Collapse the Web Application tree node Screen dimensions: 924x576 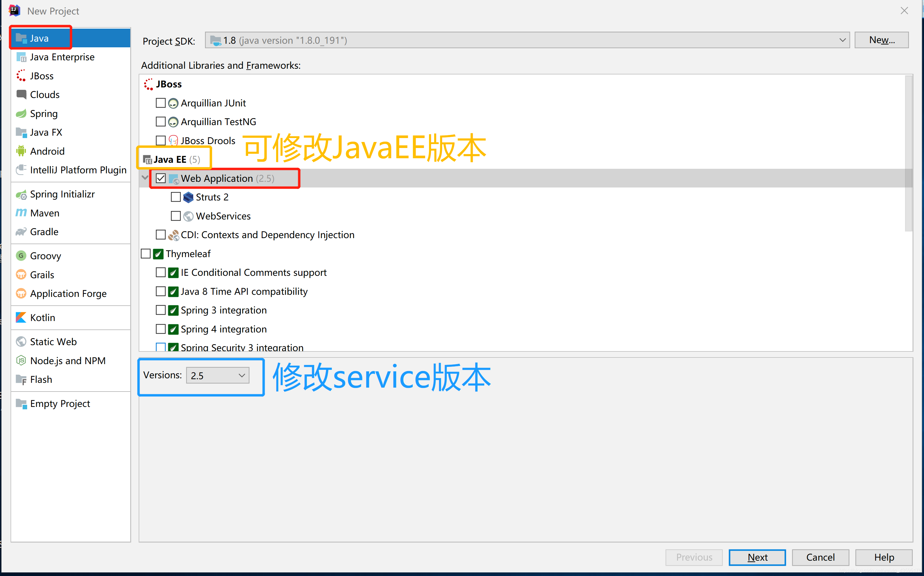click(145, 178)
